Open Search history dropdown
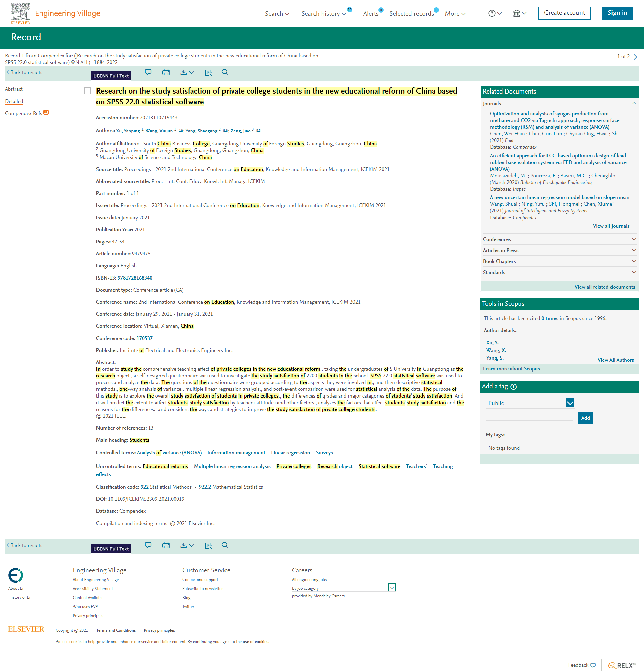This screenshot has height=671, width=644. (323, 14)
